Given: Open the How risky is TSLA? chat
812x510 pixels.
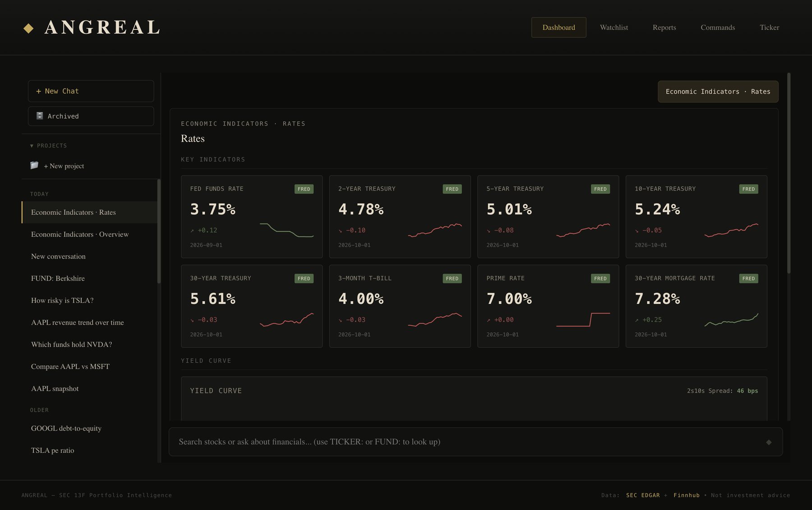Looking at the screenshot, I should point(89,300).
